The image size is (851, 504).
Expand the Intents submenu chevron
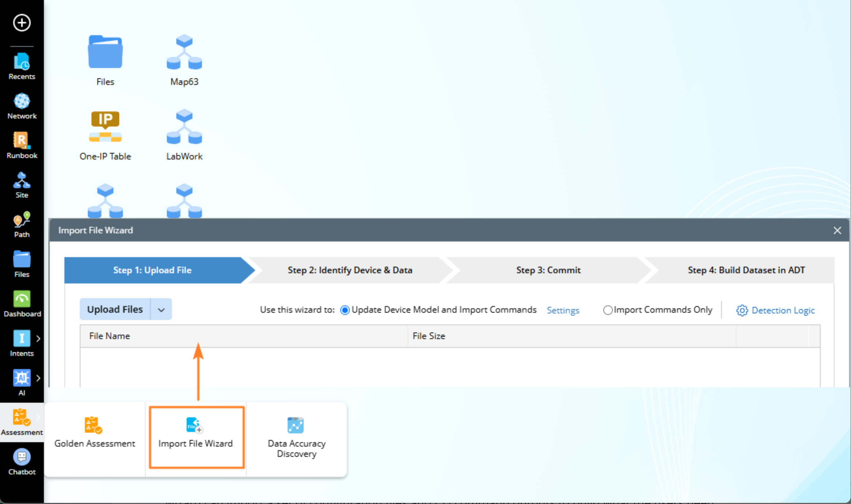tap(38, 339)
